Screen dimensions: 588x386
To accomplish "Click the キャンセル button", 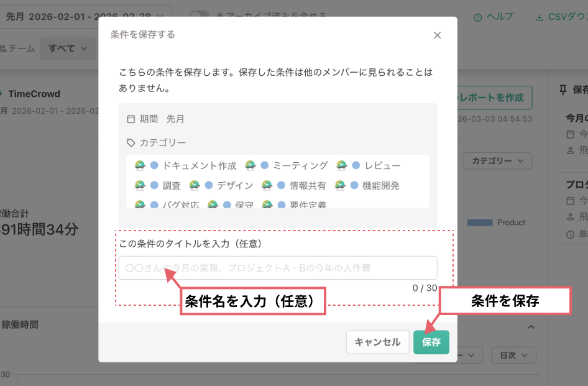I will click(377, 342).
